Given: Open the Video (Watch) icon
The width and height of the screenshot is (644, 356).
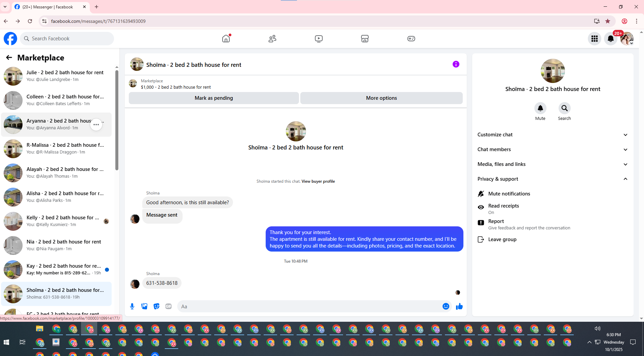Looking at the screenshot, I should (x=319, y=39).
